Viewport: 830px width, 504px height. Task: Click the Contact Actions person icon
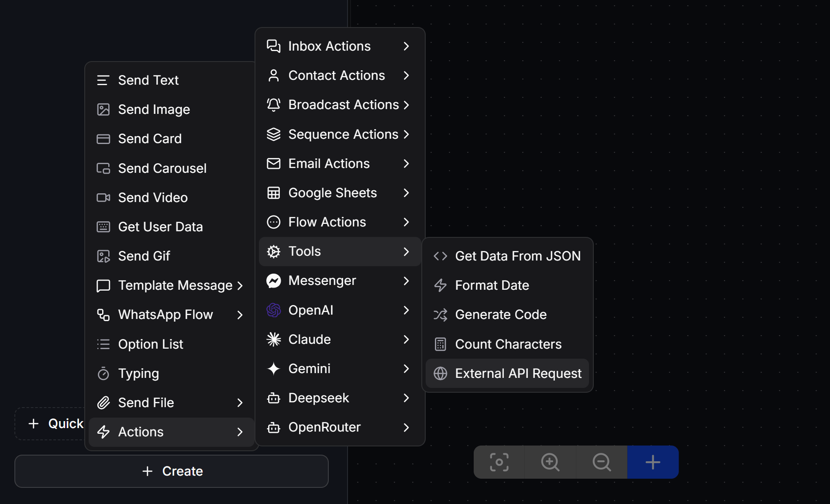[273, 75]
